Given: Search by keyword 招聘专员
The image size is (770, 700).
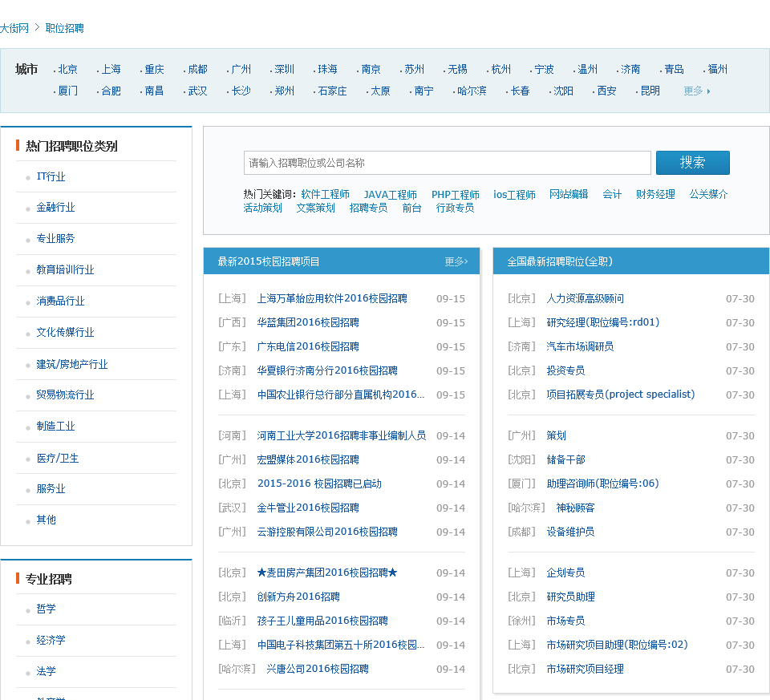Looking at the screenshot, I should 368,208.
